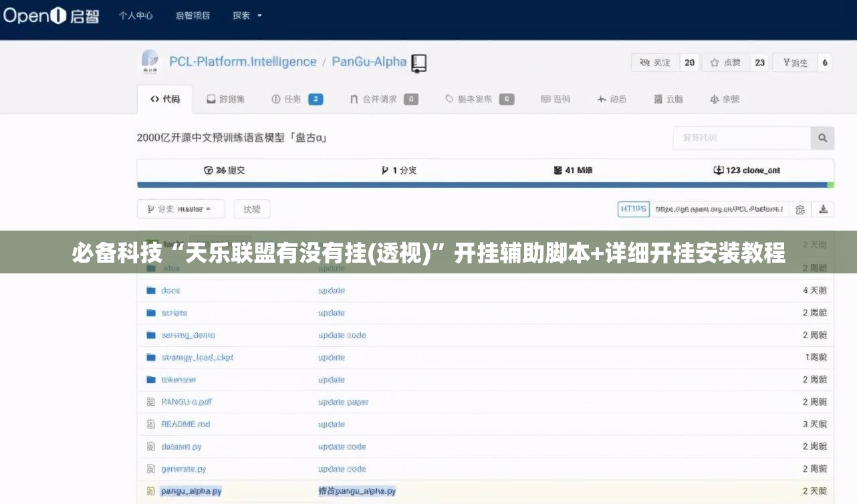Open the 百科 wiki tab
The width and height of the screenshot is (857, 504).
556,99
